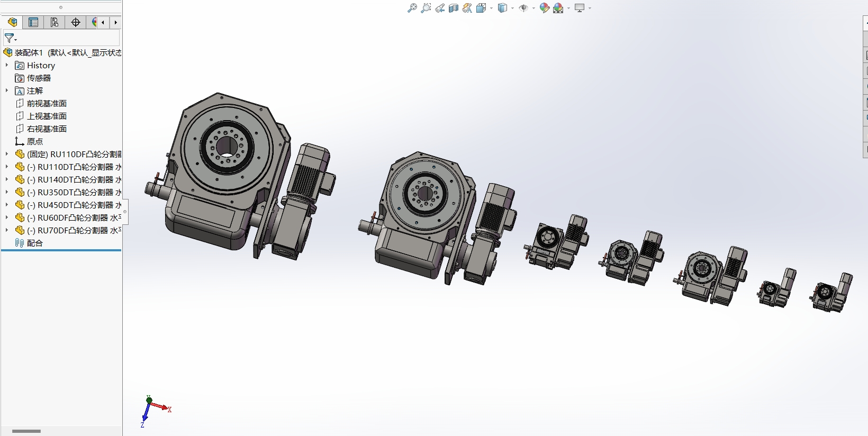Viewport: 868px width, 436px height.
Task: Select RU70DF凸轮分割器 component
Action: pyautogui.click(x=74, y=230)
